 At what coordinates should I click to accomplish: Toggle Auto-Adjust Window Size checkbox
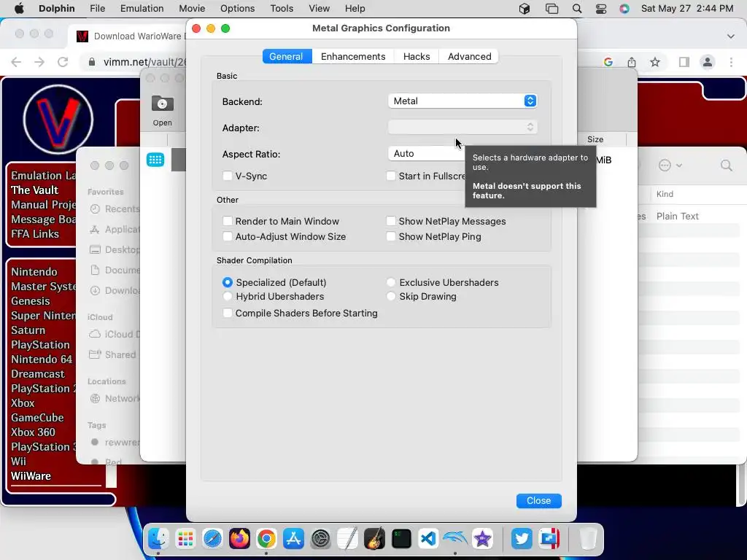[228, 236]
